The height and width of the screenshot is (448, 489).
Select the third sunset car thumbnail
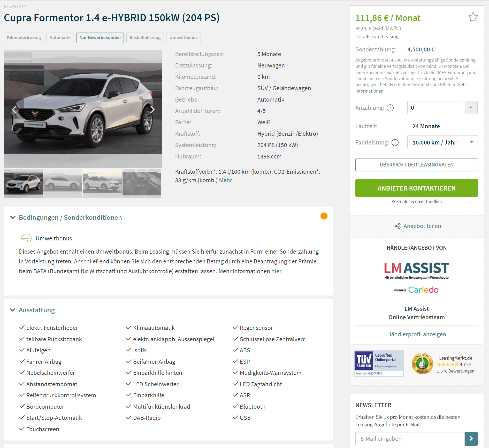[x=102, y=183]
